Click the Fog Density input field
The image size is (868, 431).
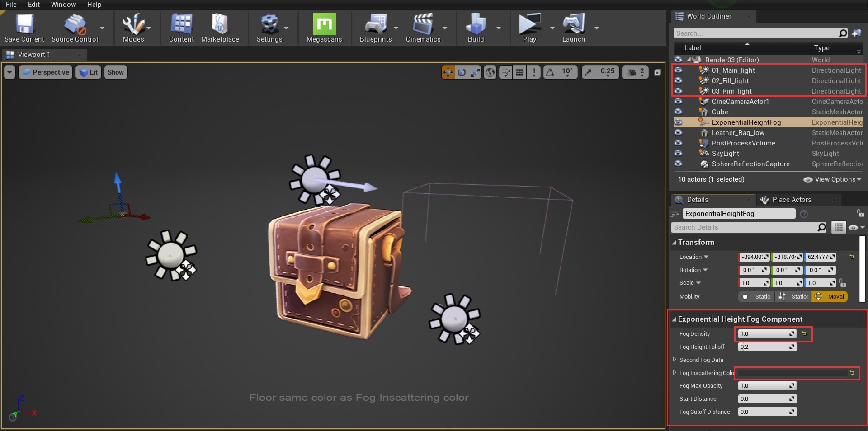tap(764, 334)
